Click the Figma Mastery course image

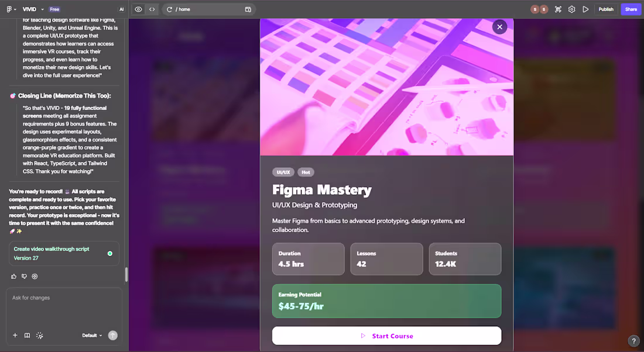pyautogui.click(x=386, y=87)
